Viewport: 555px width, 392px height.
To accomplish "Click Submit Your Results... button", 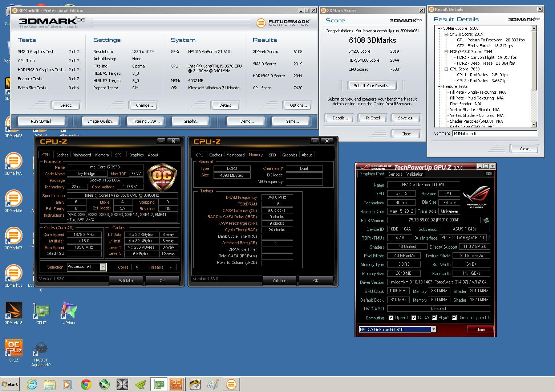I will (372, 86).
